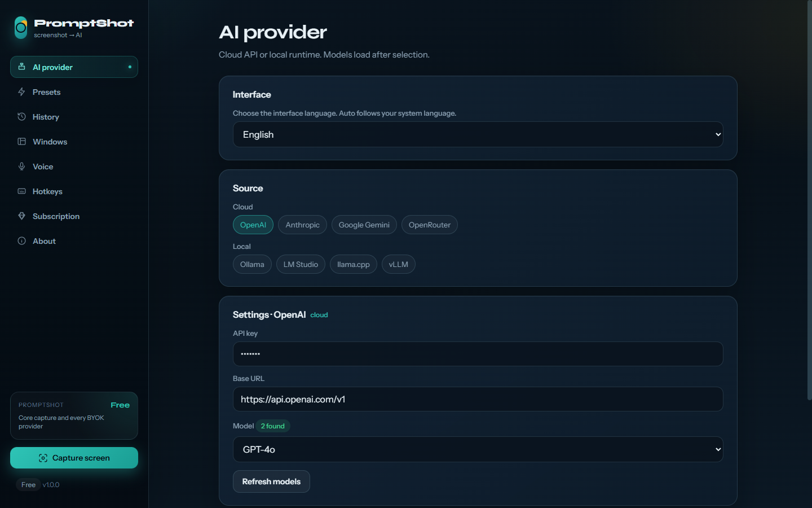Choose OpenRouter cloud provider
Viewport: 812px width, 508px height.
430,225
